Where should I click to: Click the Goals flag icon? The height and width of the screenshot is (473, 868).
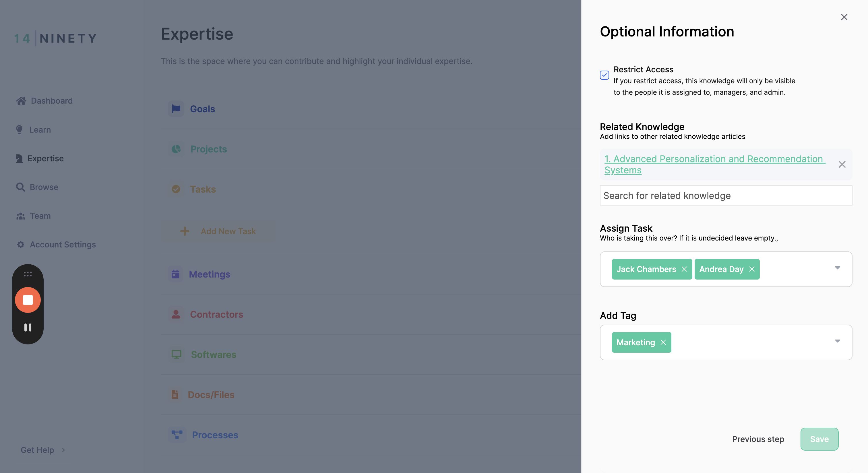pos(176,109)
